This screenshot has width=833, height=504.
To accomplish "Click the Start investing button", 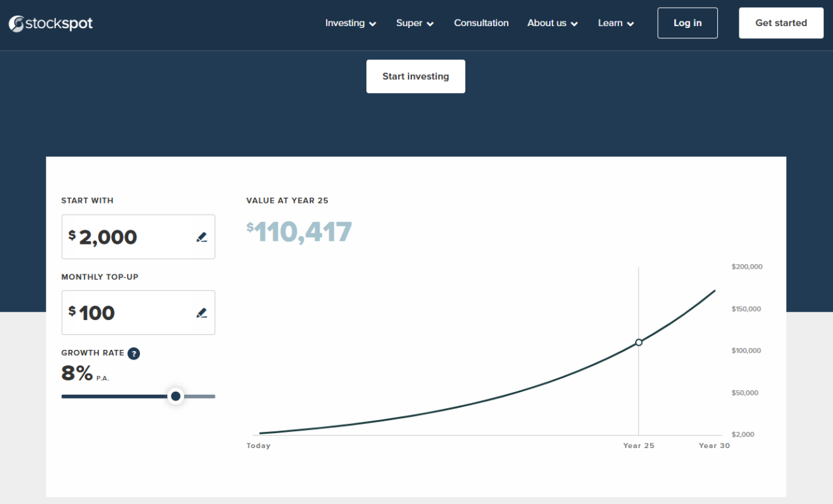I will tap(415, 77).
